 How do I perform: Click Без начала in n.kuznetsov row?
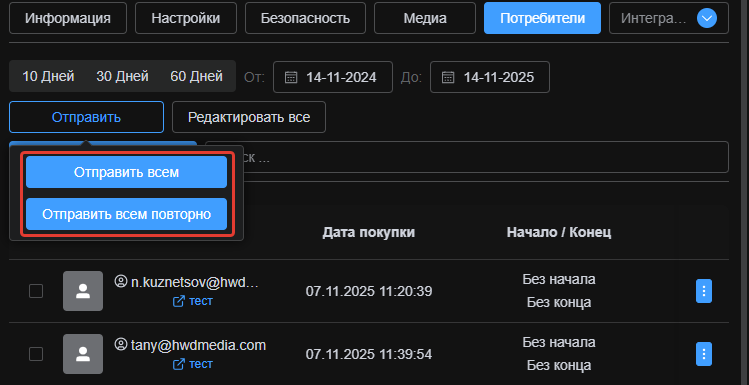(559, 279)
